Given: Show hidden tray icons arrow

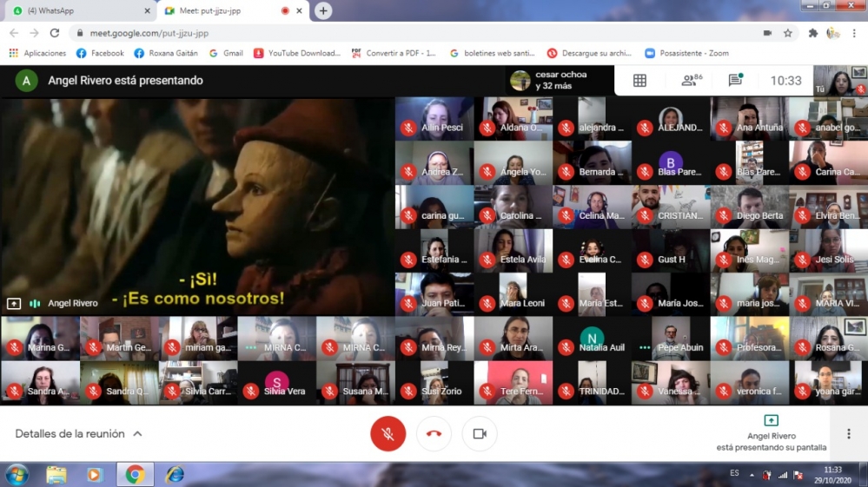Looking at the screenshot, I should 752,475.
